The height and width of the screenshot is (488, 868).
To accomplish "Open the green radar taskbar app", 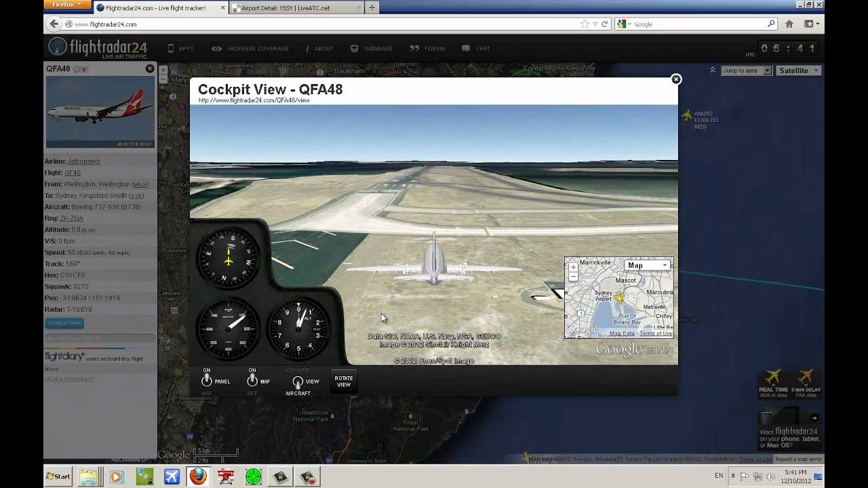I will coord(254,476).
